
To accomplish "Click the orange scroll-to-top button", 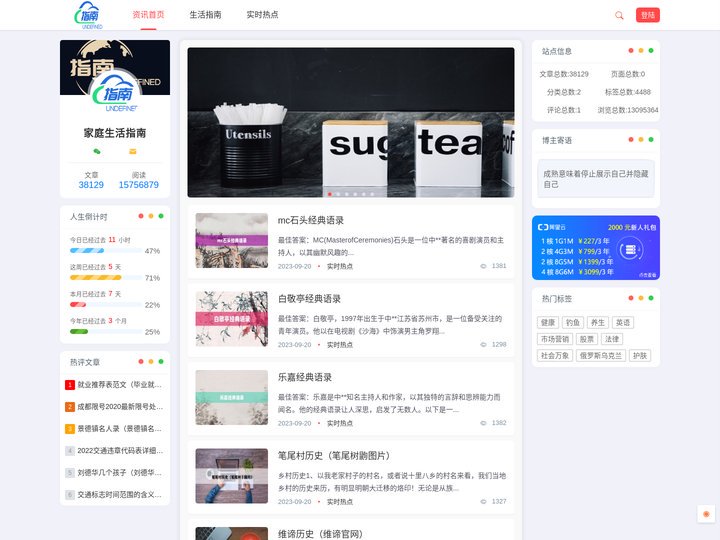I will click(x=706, y=514).
